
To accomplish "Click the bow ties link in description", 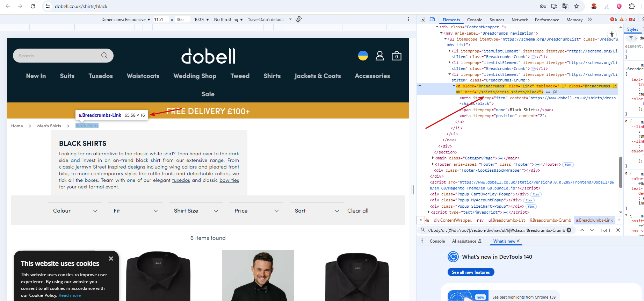I will click(229, 180).
